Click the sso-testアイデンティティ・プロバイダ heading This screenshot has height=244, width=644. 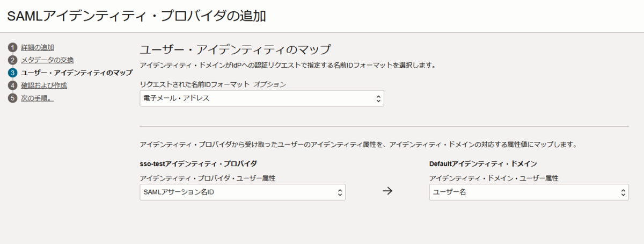click(x=198, y=163)
